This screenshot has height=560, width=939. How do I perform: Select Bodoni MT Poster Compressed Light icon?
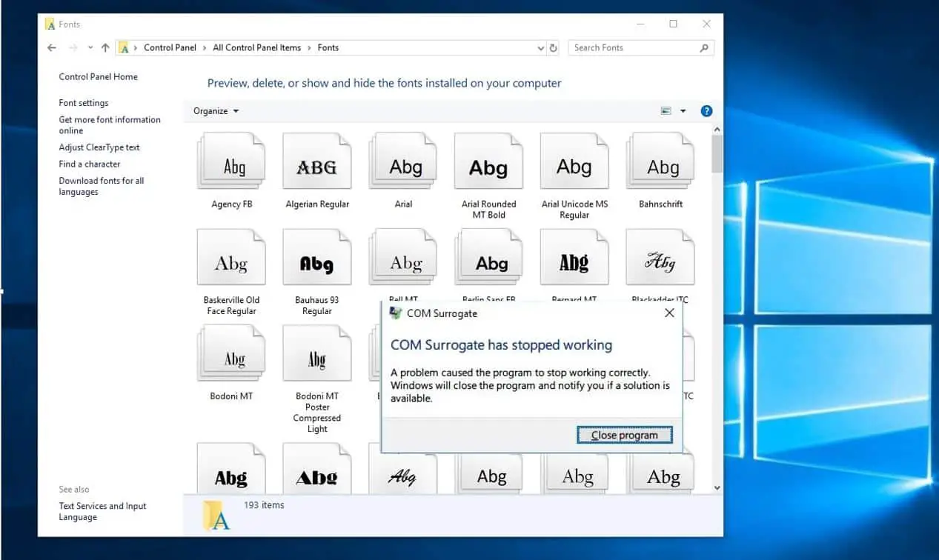click(317, 353)
